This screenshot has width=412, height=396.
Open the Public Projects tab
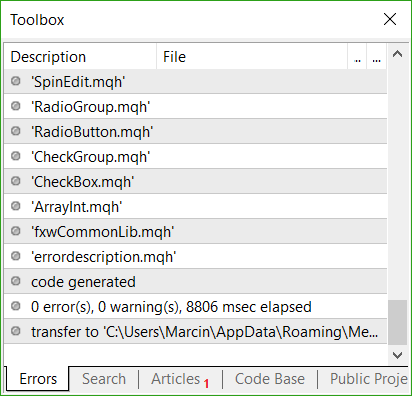pyautogui.click(x=369, y=379)
